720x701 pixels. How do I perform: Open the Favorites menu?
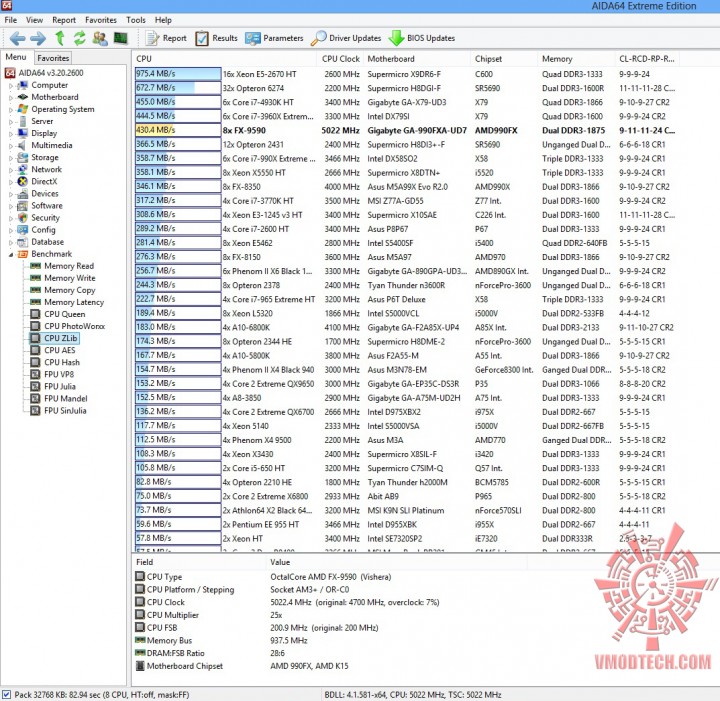pos(101,20)
